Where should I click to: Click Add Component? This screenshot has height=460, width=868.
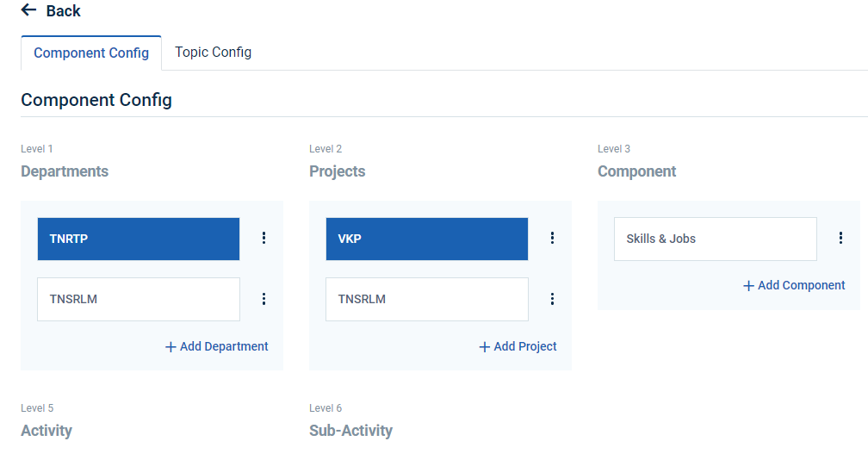pos(794,285)
